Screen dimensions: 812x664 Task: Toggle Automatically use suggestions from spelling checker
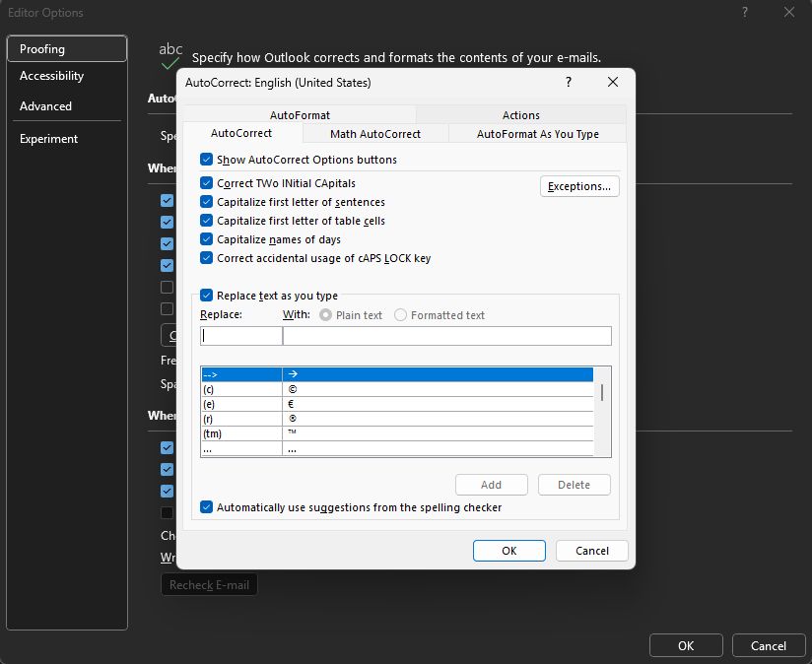click(x=206, y=507)
